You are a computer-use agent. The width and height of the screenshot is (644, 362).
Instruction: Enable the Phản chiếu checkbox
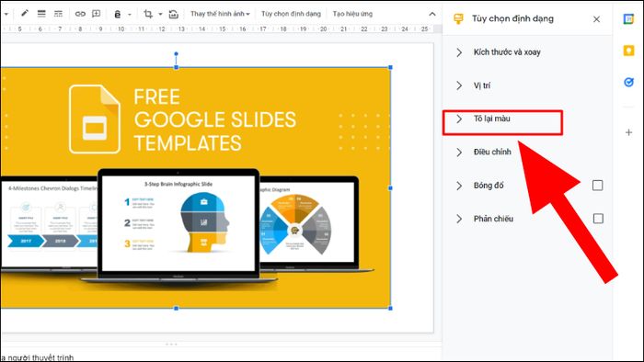click(x=598, y=219)
